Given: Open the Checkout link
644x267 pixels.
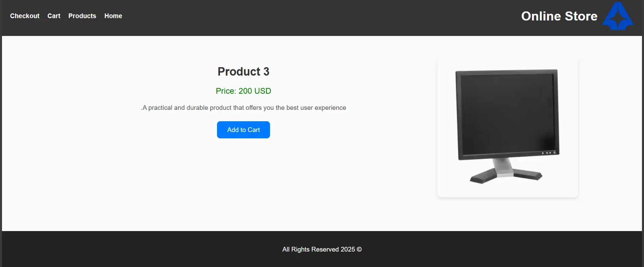Looking at the screenshot, I should pos(24,16).
